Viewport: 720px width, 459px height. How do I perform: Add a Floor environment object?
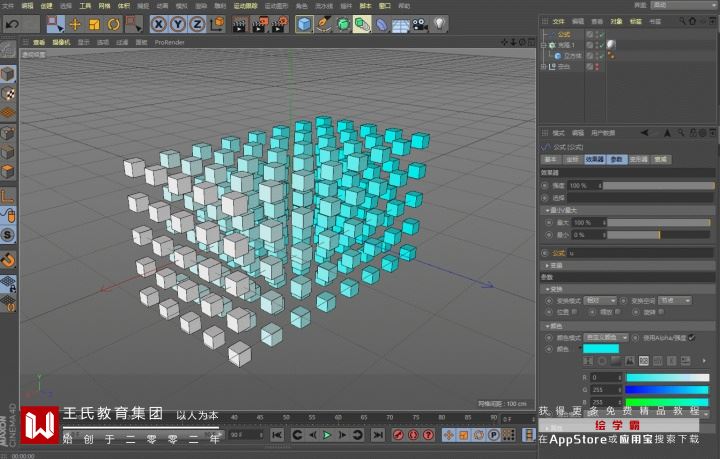400,24
